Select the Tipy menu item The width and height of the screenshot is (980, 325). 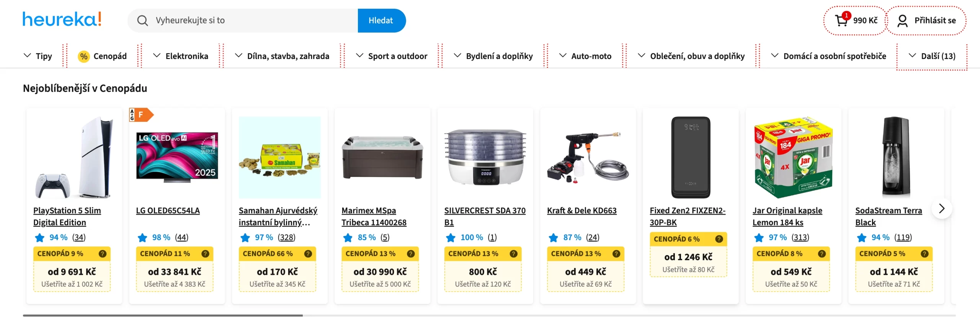point(44,56)
